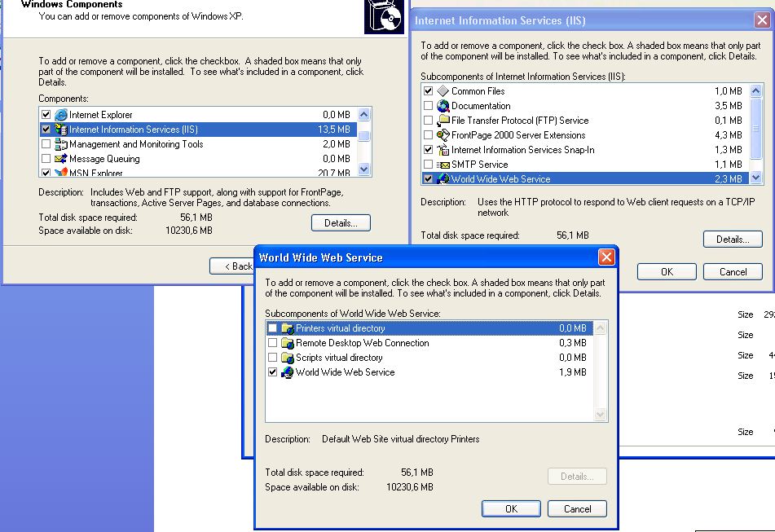The height and width of the screenshot is (532, 775).
Task: Click World Wide Web Service icon in front dialog
Action: [x=287, y=372]
